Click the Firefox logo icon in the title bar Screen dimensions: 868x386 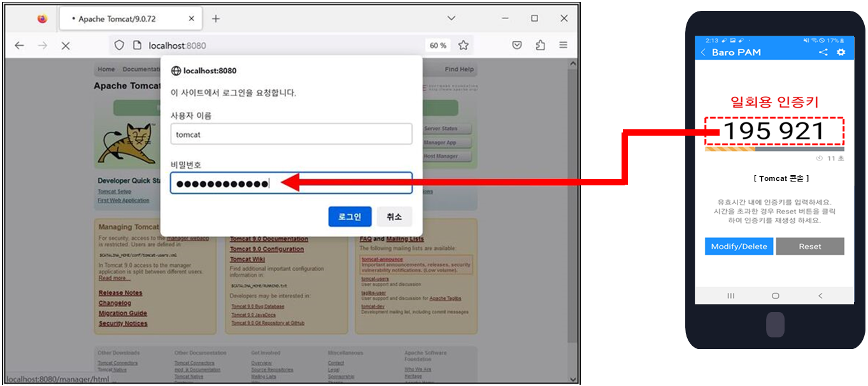(x=42, y=18)
